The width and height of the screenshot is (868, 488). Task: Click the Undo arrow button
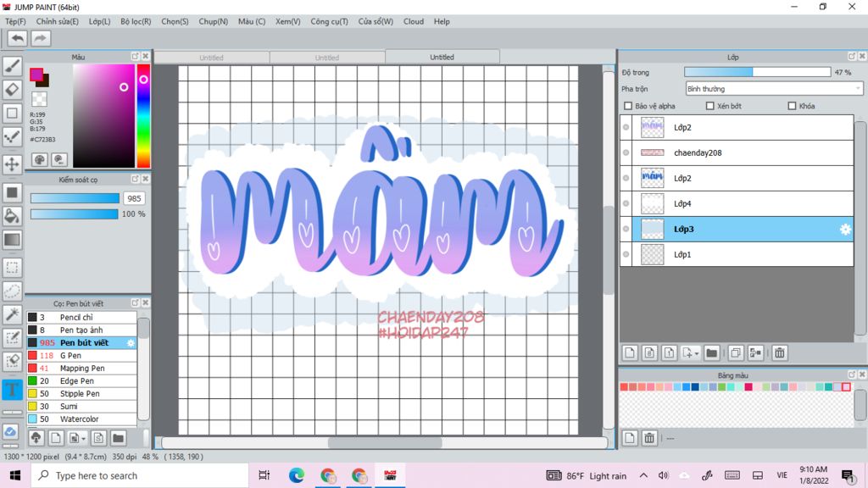click(17, 38)
